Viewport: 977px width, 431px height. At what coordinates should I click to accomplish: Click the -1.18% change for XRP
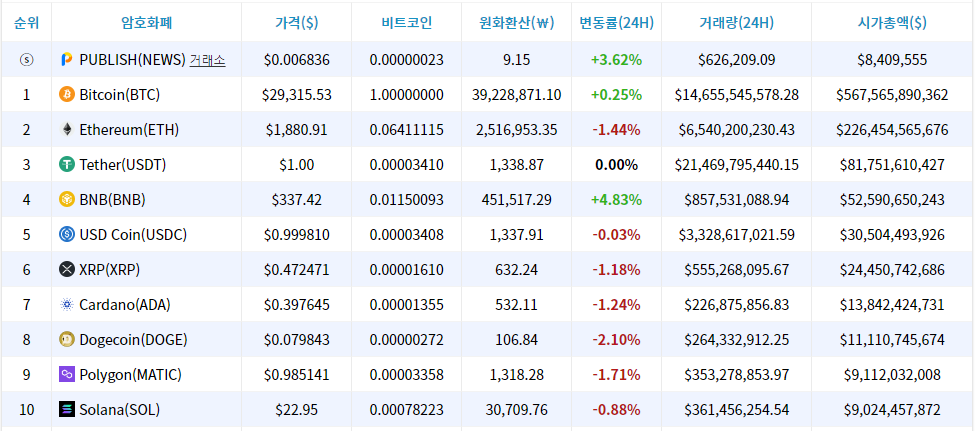pos(616,270)
